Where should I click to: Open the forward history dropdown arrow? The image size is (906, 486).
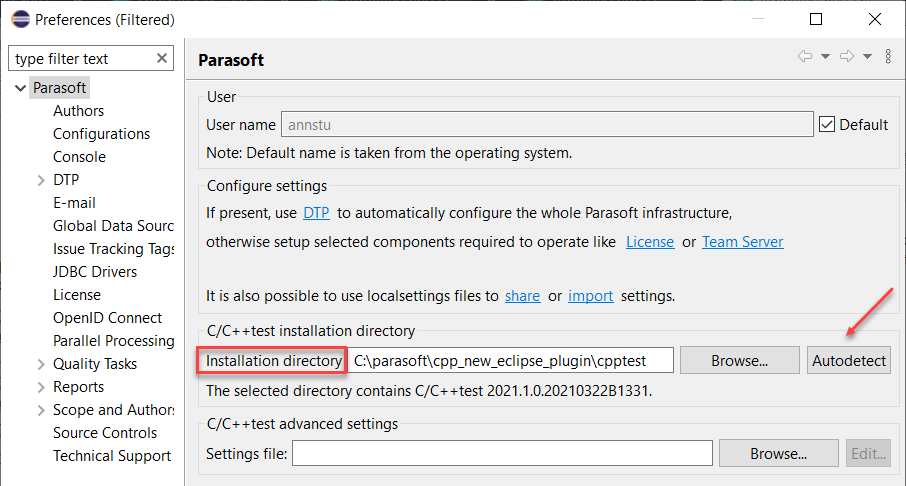coord(867,57)
